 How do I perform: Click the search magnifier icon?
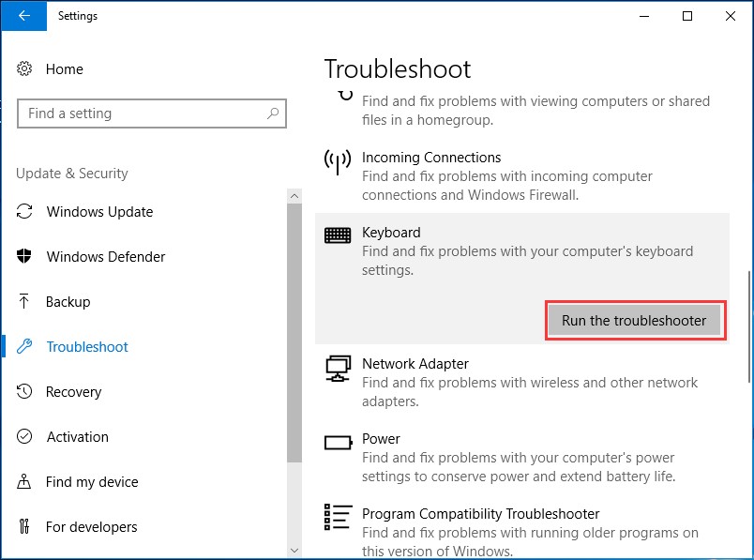coord(272,113)
